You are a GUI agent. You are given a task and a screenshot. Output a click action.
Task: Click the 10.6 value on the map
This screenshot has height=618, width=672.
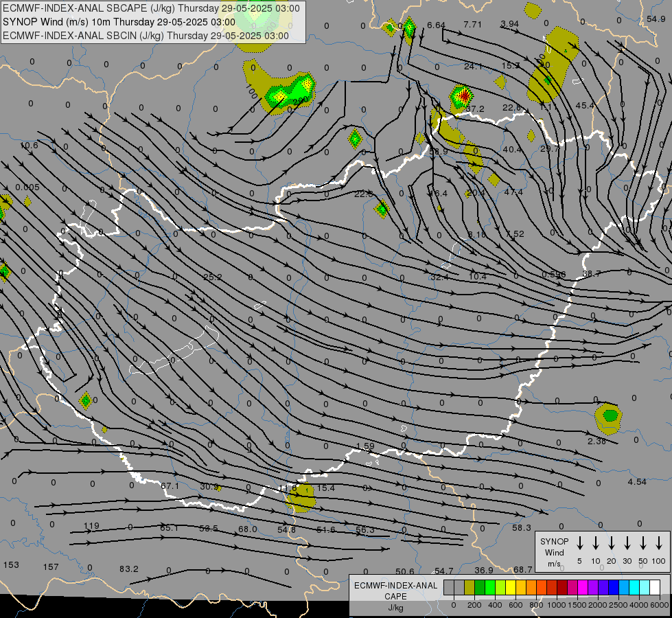point(29,146)
